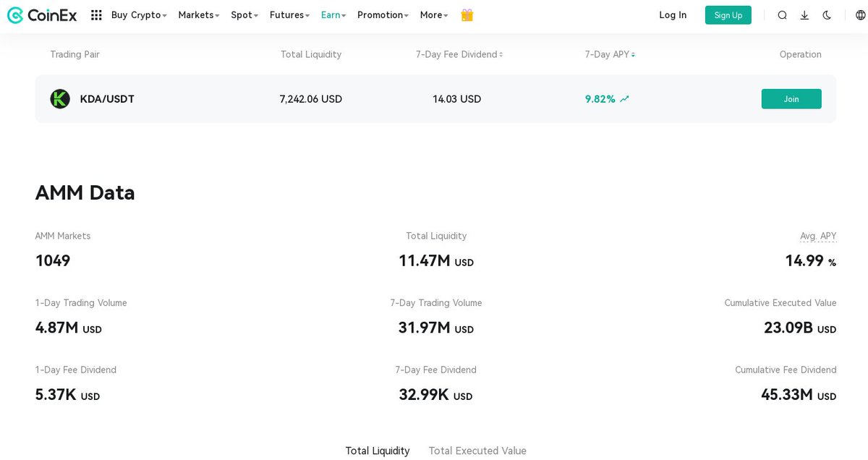This screenshot has width=868, height=460.
Task: Switch to the Total Liquidity tab
Action: click(378, 451)
